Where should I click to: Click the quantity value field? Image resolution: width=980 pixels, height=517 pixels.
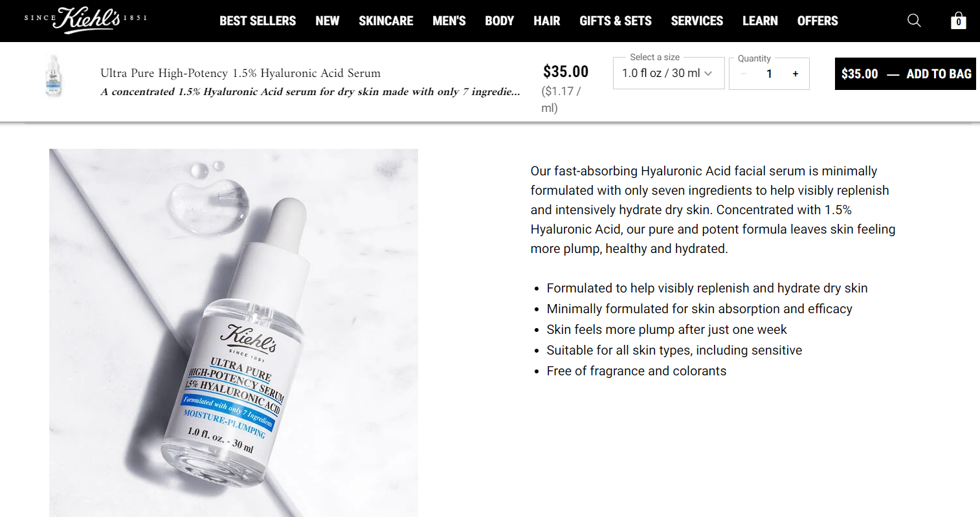pos(769,74)
